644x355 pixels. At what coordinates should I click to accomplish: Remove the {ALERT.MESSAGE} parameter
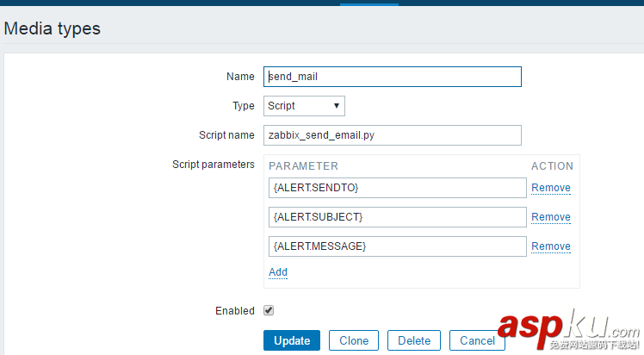(x=551, y=246)
